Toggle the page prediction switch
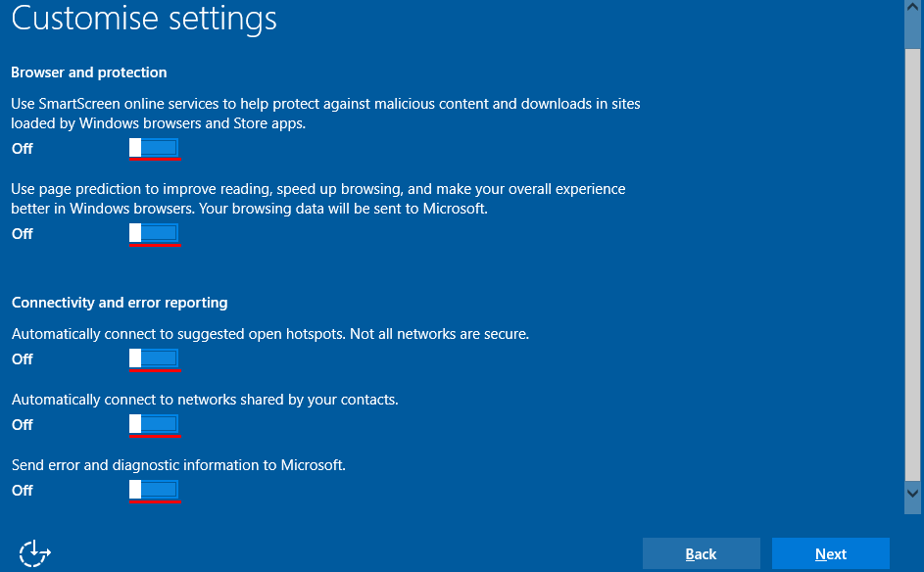This screenshot has width=924, height=572. pos(155,233)
